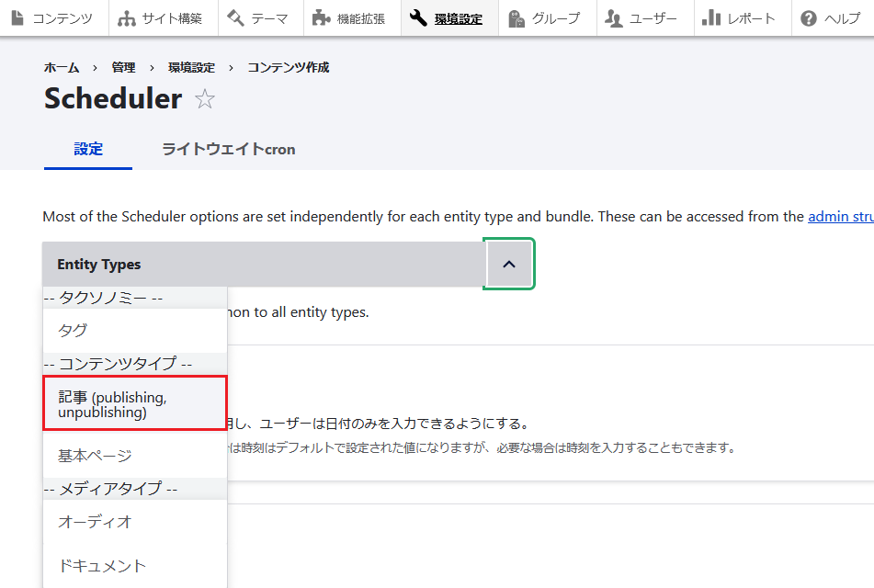Follow the admin structure link
Image resolution: width=874 pixels, height=588 pixels.
(x=840, y=216)
